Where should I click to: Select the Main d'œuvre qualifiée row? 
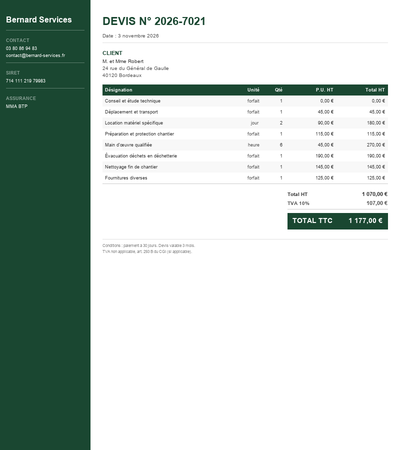pyautogui.click(x=245, y=145)
